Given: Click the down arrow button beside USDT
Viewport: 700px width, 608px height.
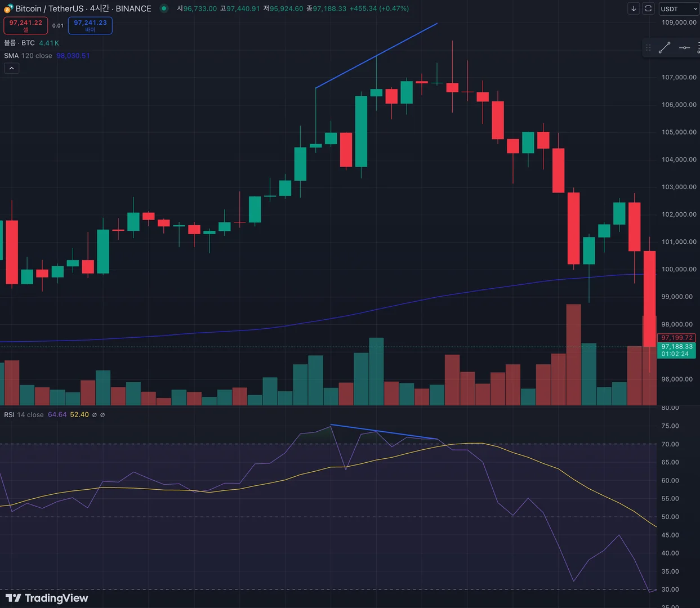Looking at the screenshot, I should click(x=634, y=8).
